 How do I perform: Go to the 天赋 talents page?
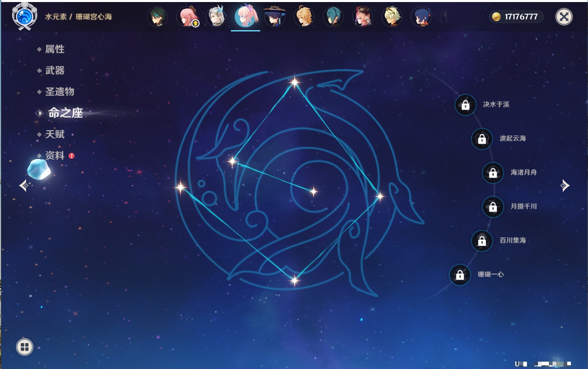pos(55,134)
